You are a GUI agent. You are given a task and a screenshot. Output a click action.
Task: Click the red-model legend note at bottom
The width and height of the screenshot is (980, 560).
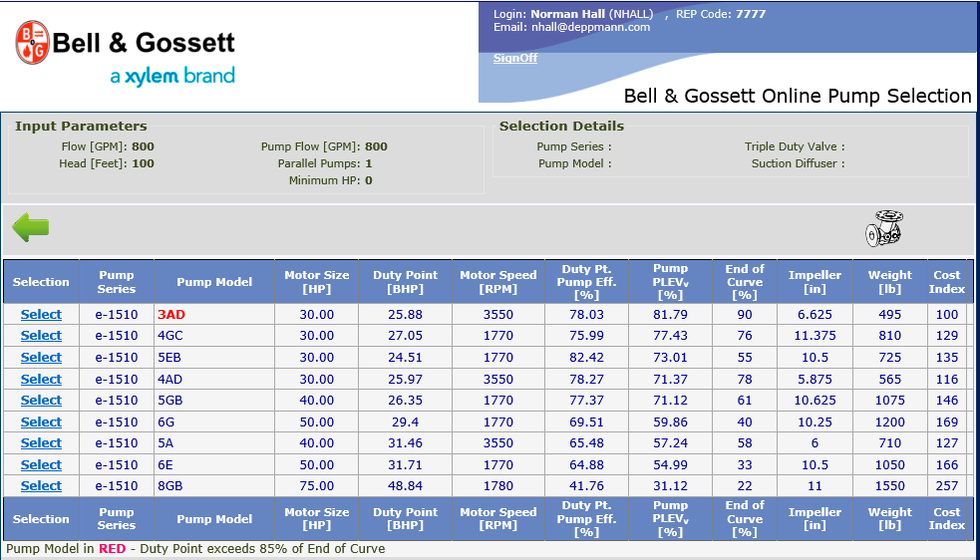pyautogui.click(x=195, y=549)
